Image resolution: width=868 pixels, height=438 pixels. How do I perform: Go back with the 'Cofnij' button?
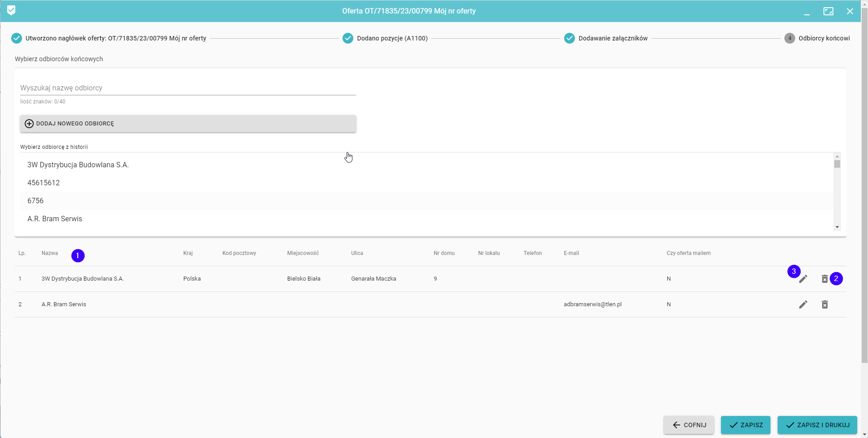(x=689, y=425)
